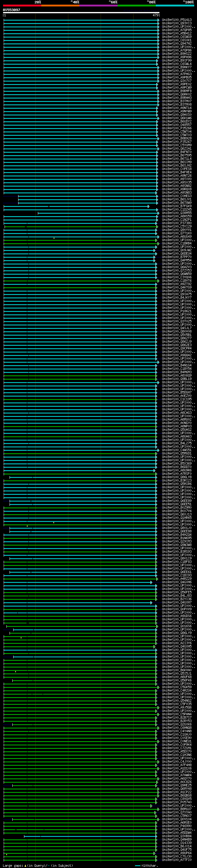Screen dimensions: 197x868
Task: Select the white AV553097 query sequence bar
Action: coord(81,12)
